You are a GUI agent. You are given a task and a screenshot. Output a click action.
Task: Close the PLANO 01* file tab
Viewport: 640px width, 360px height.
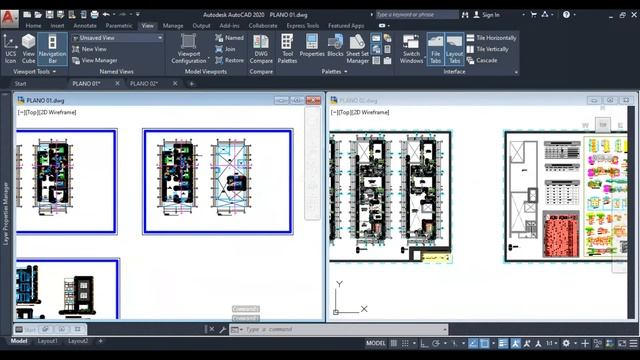click(118, 84)
